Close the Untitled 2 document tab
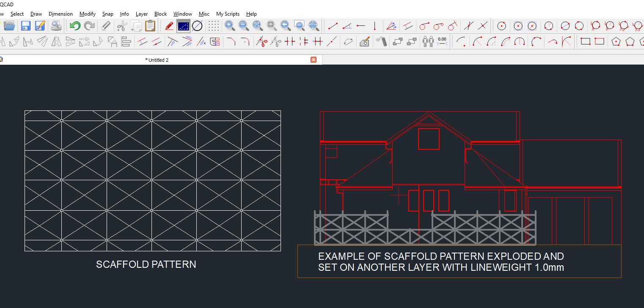The height and width of the screenshot is (308, 644). [x=314, y=60]
